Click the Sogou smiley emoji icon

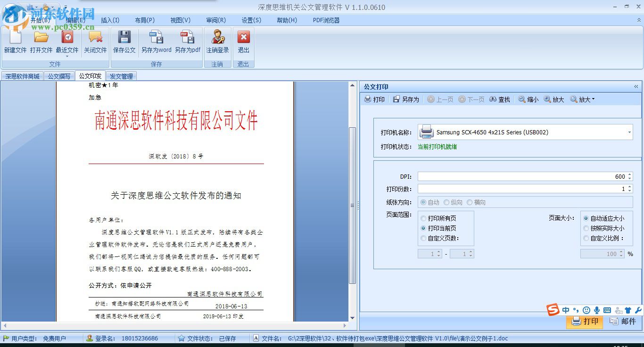(x=586, y=310)
